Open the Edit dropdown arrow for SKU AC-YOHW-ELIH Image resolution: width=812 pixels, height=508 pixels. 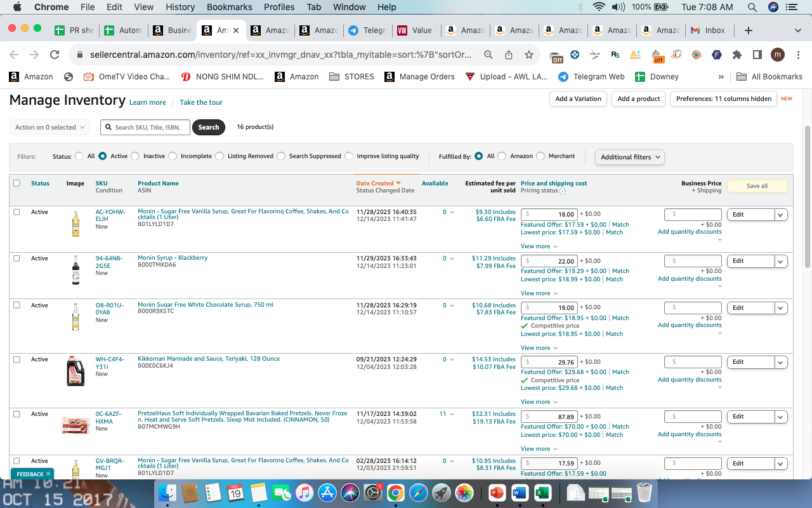[782, 215]
